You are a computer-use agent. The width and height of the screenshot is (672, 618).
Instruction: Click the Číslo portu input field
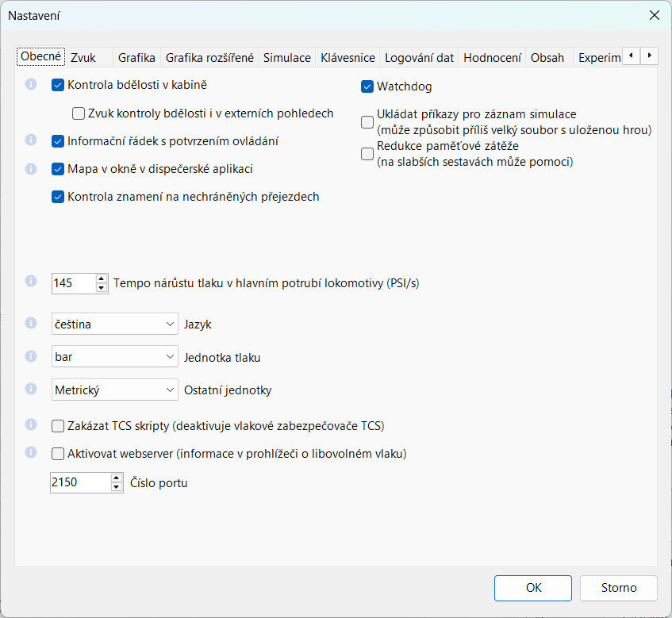tap(78, 482)
